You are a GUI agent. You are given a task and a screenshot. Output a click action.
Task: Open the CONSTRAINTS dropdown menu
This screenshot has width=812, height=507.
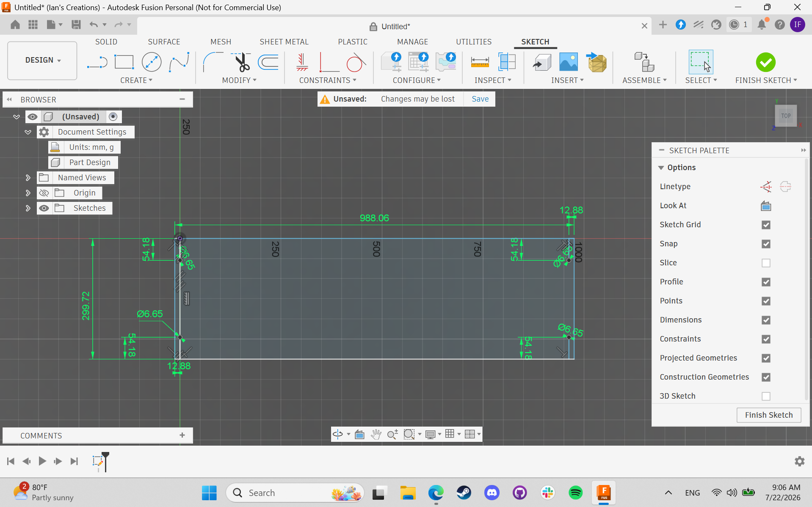click(x=328, y=80)
